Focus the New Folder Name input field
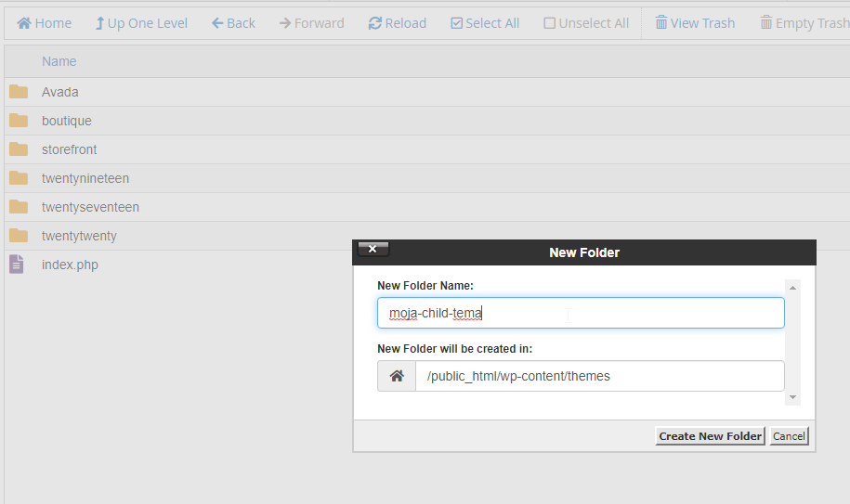850x504 pixels. (581, 313)
